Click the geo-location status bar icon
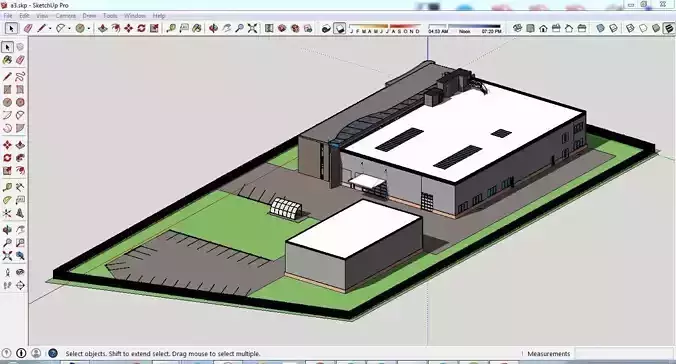The height and width of the screenshot is (364, 676). (6, 353)
